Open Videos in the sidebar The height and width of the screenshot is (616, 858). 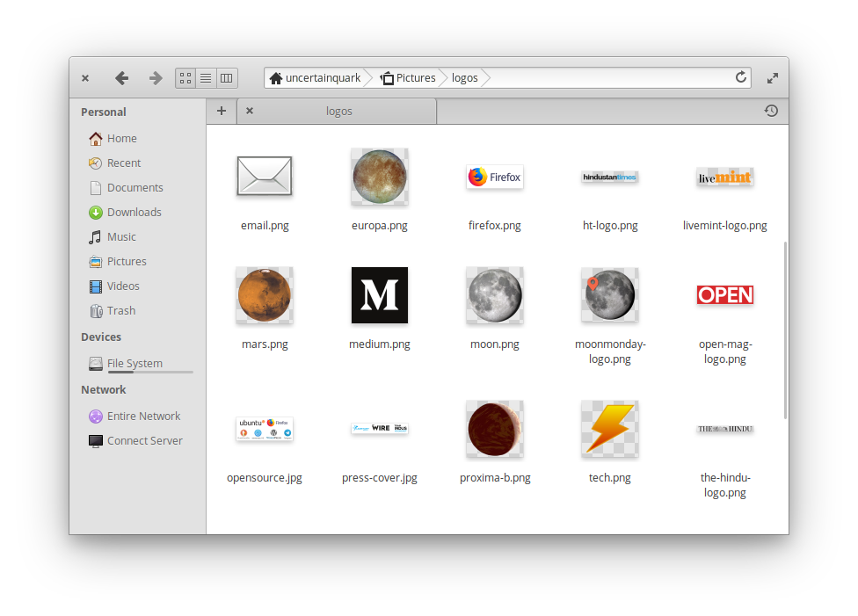113,286
